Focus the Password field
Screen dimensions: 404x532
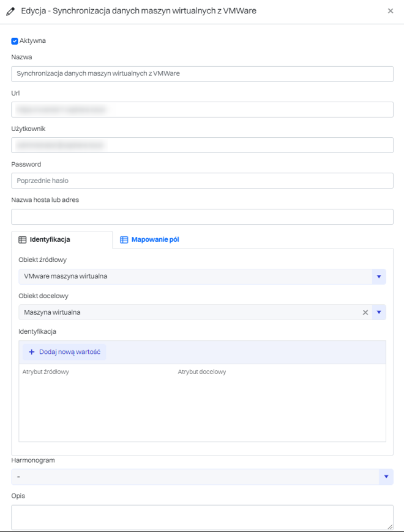(x=202, y=181)
